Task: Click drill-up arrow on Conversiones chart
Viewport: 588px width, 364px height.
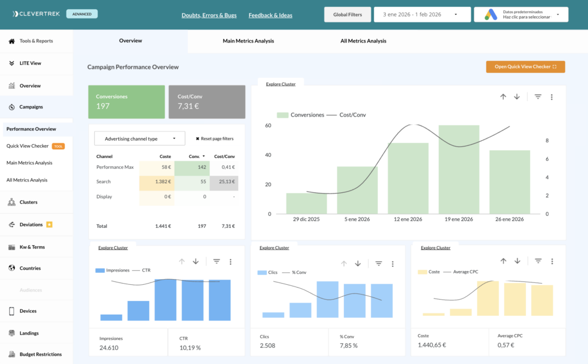Action: tap(503, 97)
